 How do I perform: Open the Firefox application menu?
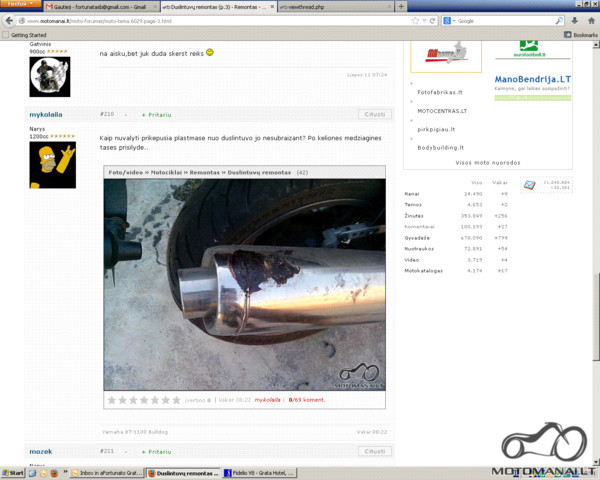(x=21, y=3)
